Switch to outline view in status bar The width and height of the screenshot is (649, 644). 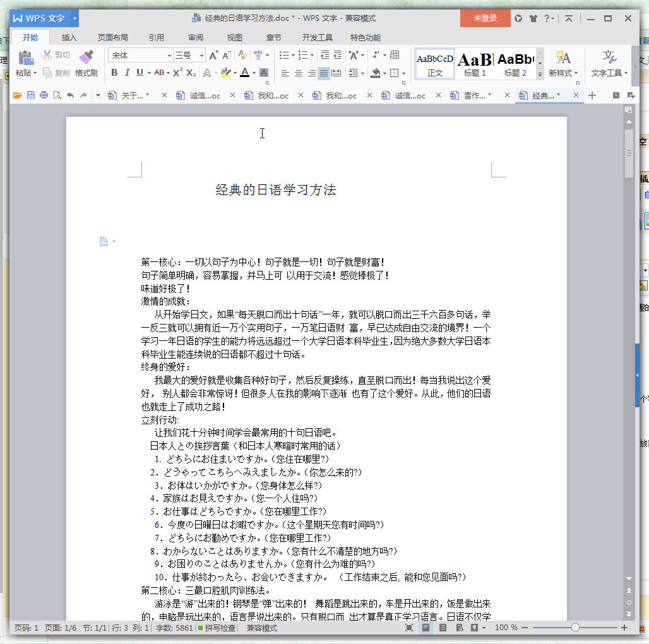point(443,628)
